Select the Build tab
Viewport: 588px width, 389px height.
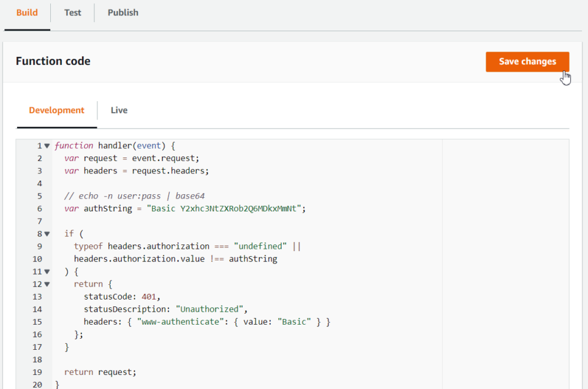(x=27, y=12)
